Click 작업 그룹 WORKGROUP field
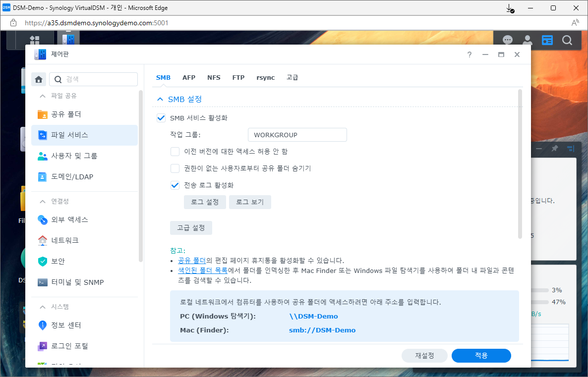 point(297,135)
